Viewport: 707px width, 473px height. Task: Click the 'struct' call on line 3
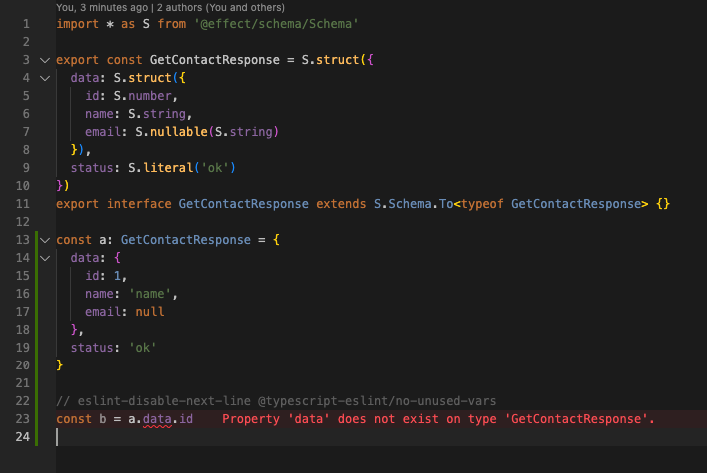tap(337, 60)
